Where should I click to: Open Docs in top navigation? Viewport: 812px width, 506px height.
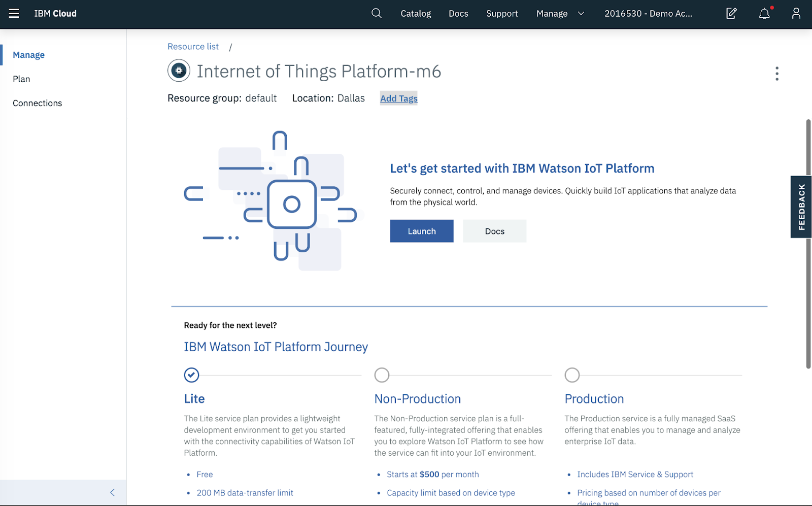pos(458,14)
